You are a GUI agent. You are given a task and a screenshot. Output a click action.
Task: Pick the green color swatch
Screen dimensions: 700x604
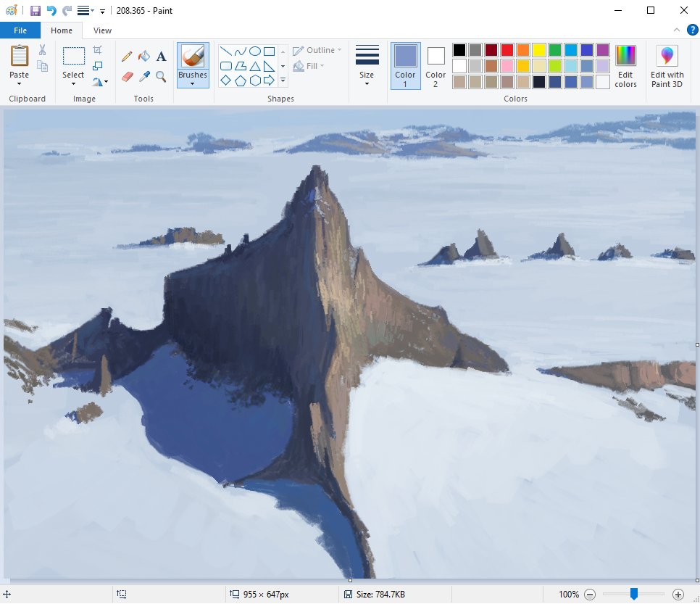(555, 49)
